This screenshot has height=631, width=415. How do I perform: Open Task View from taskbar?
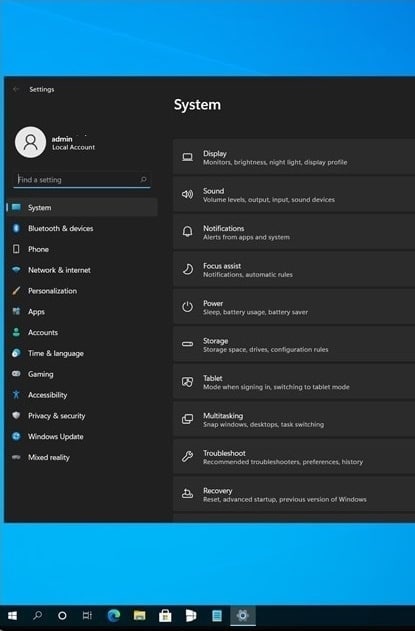(87, 615)
